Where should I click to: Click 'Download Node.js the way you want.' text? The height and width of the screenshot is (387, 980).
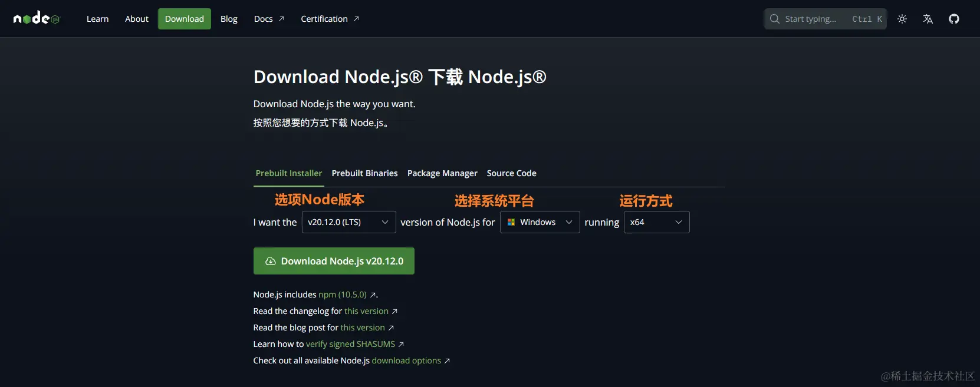tap(334, 104)
